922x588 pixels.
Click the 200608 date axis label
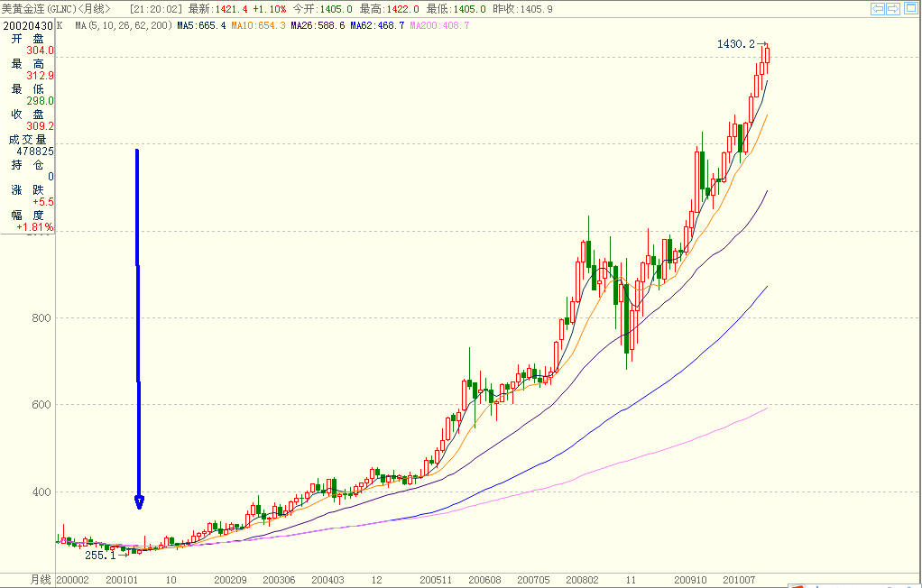pyautogui.click(x=485, y=581)
